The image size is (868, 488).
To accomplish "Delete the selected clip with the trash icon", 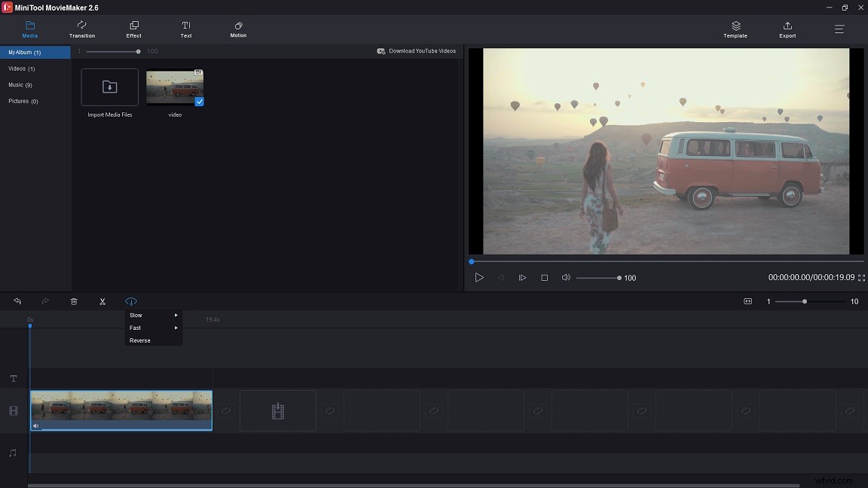I will click(73, 301).
